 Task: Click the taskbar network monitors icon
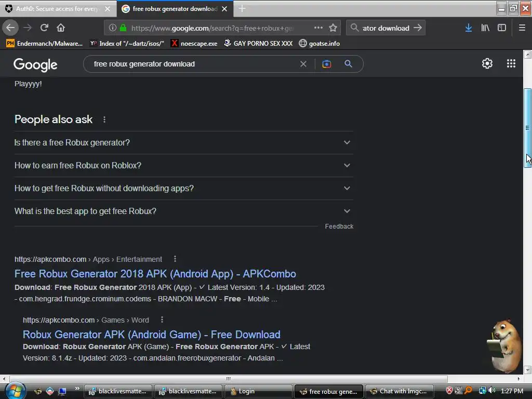482,391
